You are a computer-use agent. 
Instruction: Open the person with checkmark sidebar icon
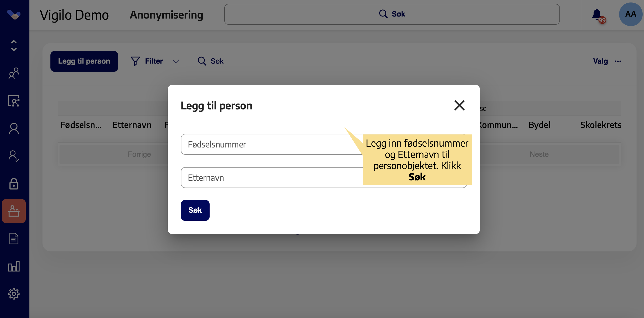coord(14,156)
